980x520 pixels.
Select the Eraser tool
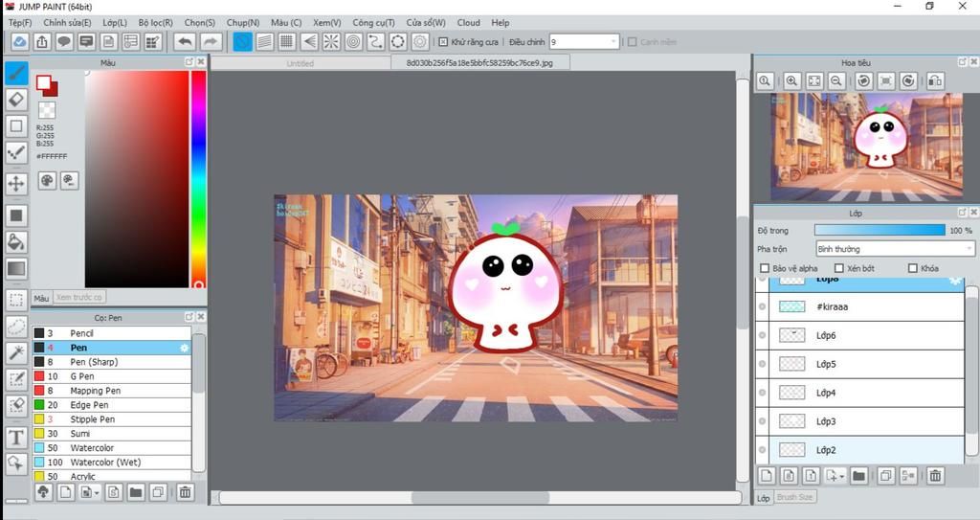(x=16, y=100)
